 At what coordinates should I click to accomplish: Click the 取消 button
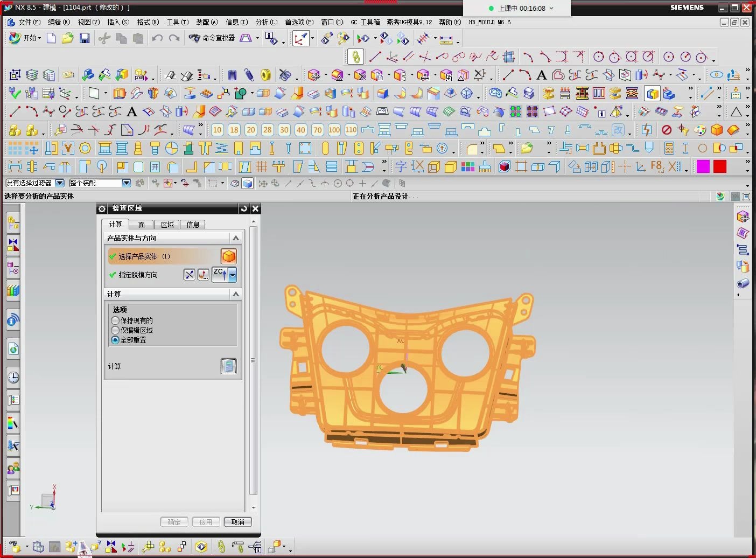(237, 522)
